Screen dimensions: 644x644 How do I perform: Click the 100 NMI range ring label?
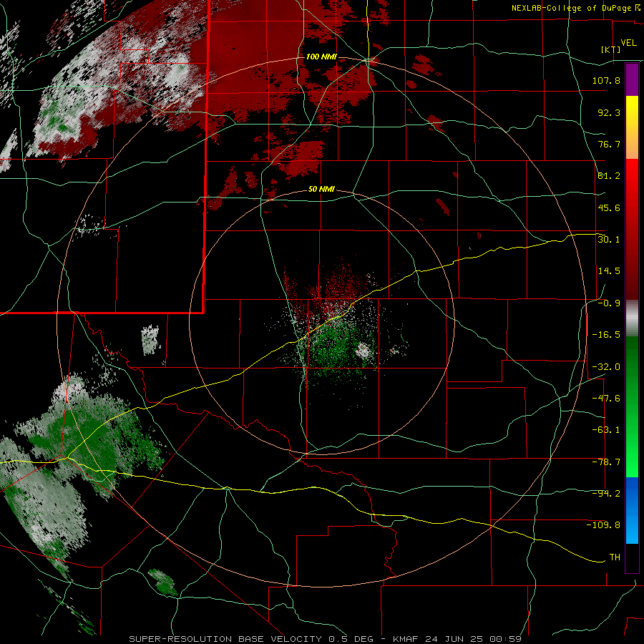click(321, 57)
